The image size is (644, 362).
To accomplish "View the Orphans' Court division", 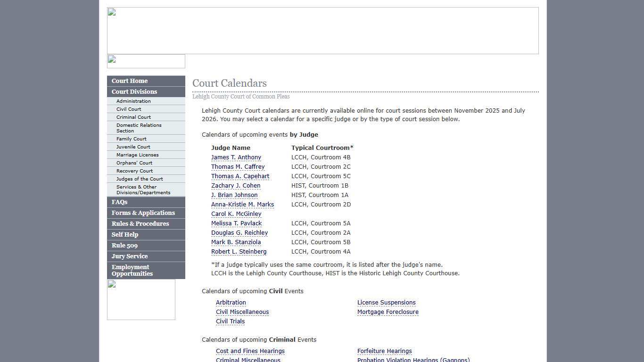I will 134,163.
